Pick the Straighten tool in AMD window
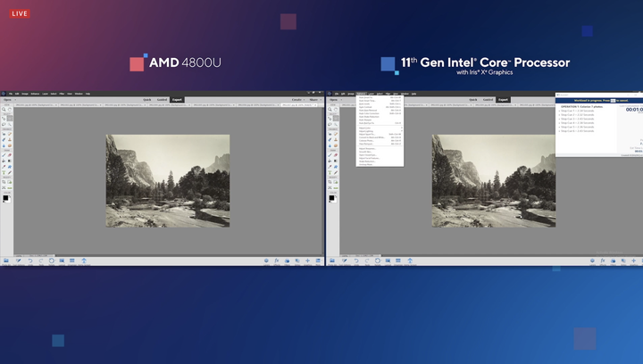Viewport: 643px width, 364px height. click(x=10, y=187)
